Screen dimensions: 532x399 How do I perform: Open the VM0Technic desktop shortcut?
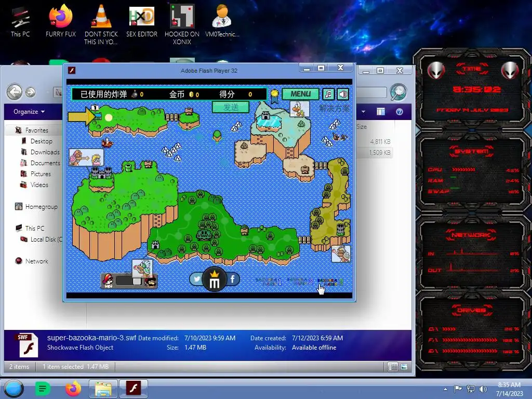(x=222, y=21)
